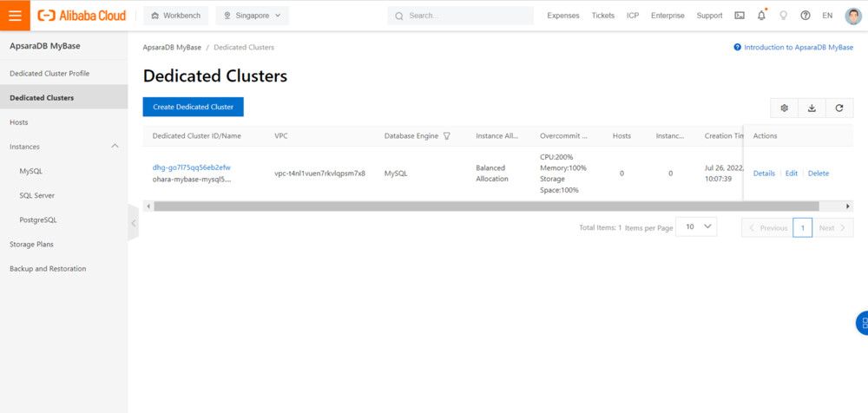Delete the dedicated cluster
The image size is (868, 413).
[x=819, y=174]
